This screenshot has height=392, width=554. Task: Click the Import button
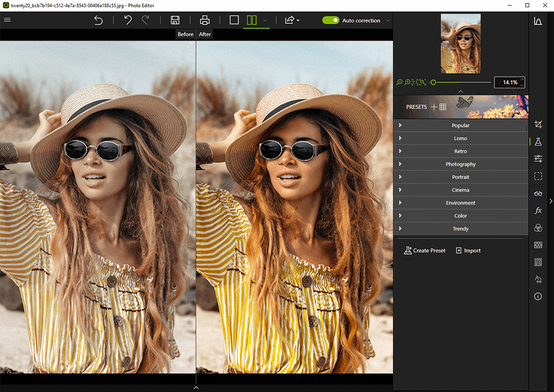coord(468,251)
